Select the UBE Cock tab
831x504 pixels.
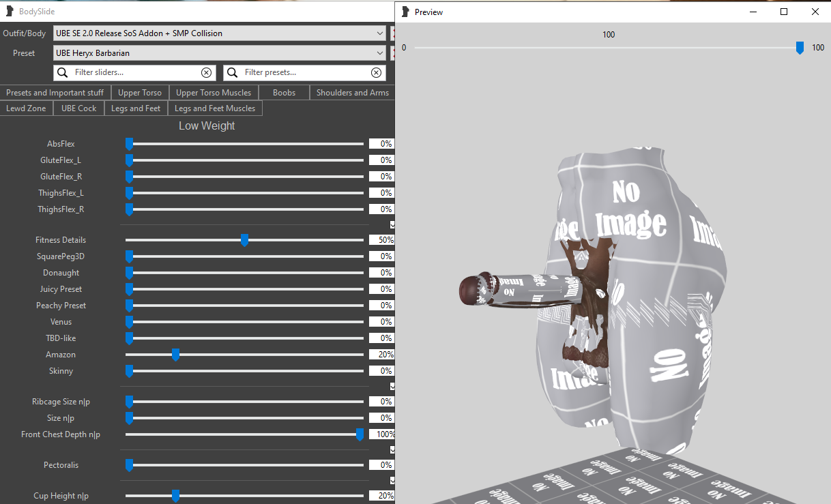pyautogui.click(x=78, y=108)
